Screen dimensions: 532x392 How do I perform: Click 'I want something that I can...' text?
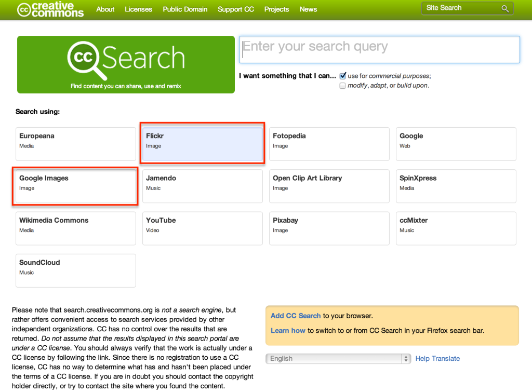tap(287, 76)
